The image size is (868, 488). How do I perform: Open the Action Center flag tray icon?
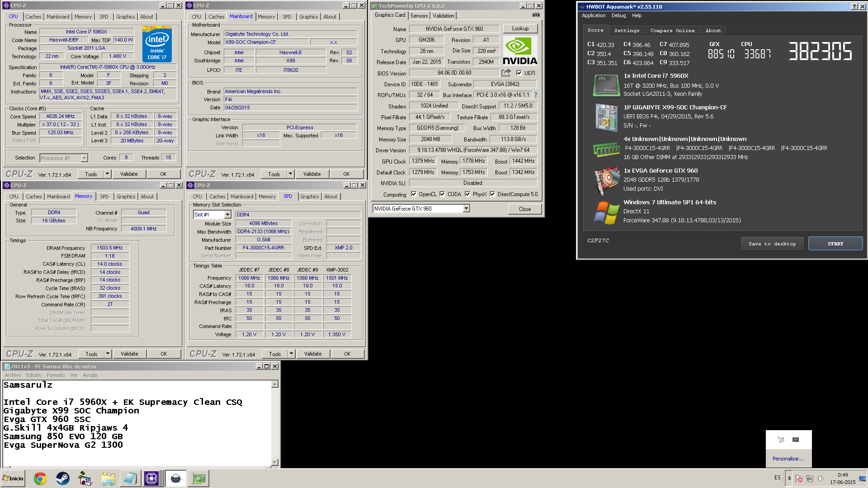(799, 479)
